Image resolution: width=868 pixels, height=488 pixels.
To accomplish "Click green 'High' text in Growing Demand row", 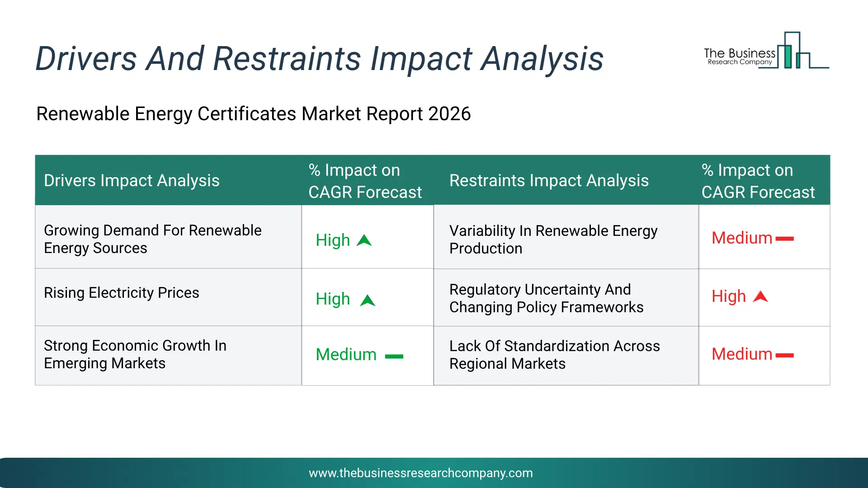I will (333, 240).
